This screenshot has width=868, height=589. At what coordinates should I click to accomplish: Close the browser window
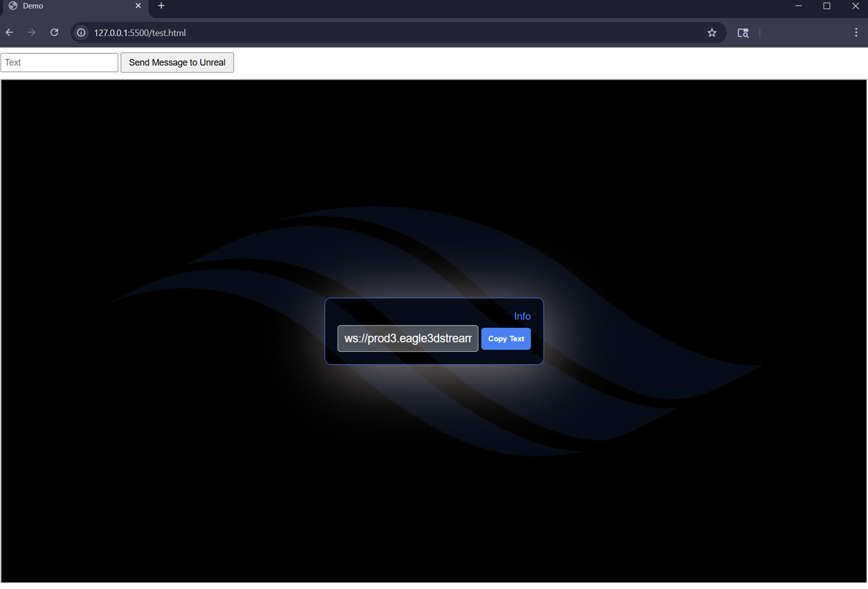tap(855, 6)
